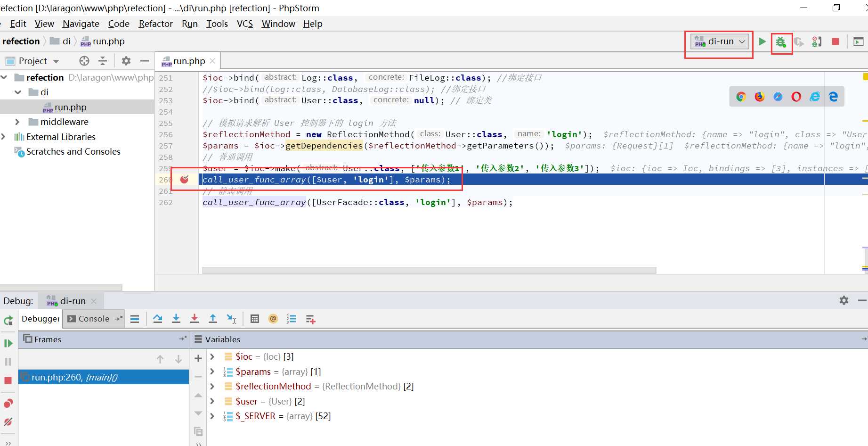868x446 pixels.
Task: Open the VCS menu
Action: (245, 24)
